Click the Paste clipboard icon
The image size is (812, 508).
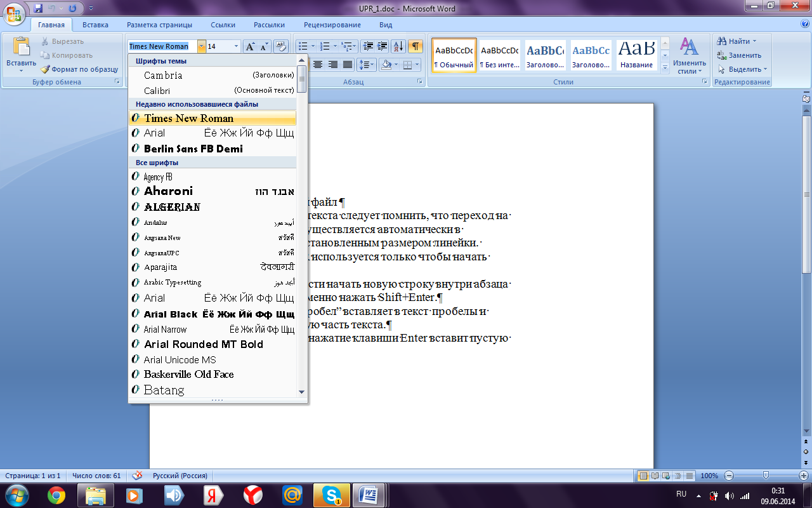pos(21,47)
